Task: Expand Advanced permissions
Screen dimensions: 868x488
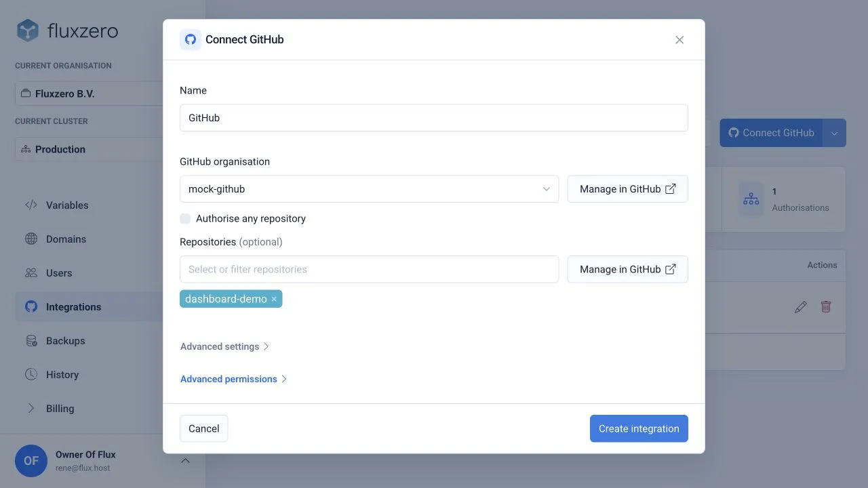Action: tap(234, 379)
